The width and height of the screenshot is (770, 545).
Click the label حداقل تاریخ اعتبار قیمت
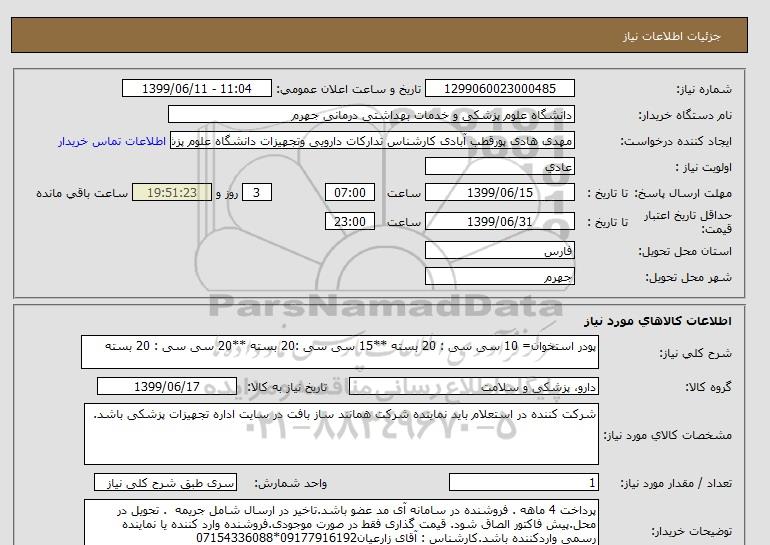coord(688,222)
